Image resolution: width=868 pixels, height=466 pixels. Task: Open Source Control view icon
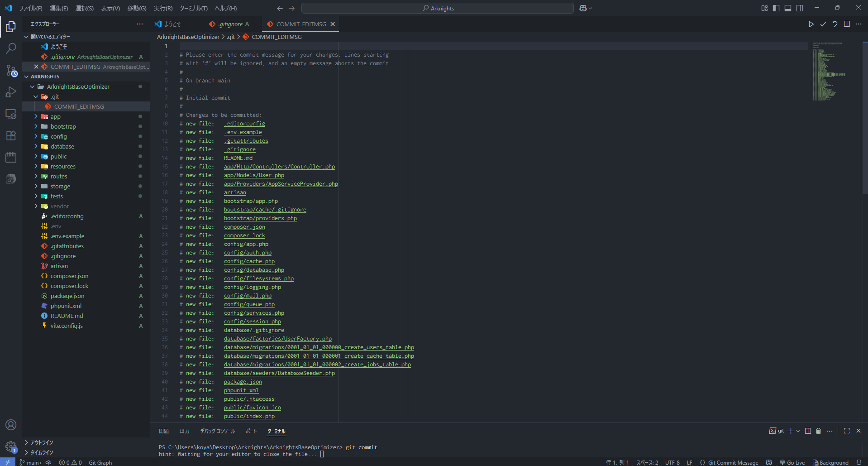(11, 70)
